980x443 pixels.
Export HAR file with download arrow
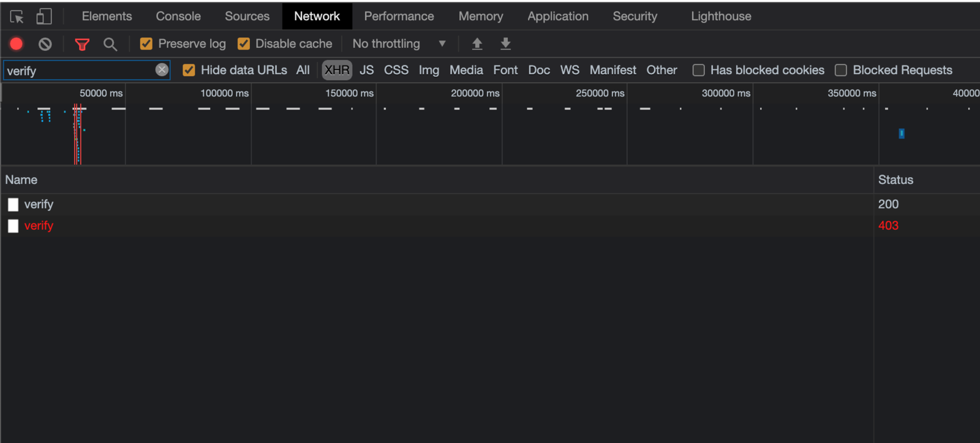coord(505,44)
